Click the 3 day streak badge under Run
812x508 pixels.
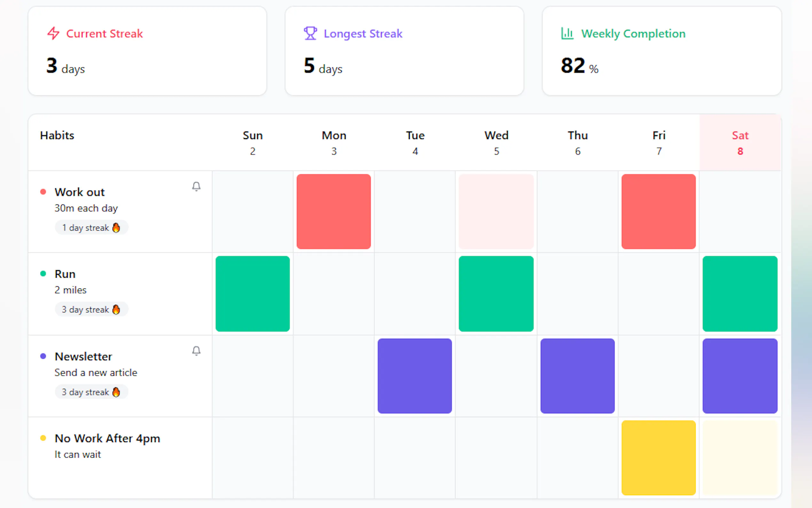click(91, 309)
